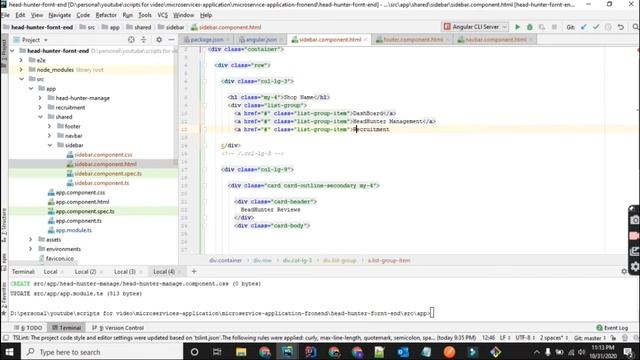Image resolution: width=640 pixels, height=360 pixels.
Task: Close sidebar.component.html tab
Action: pyautogui.click(x=366, y=40)
